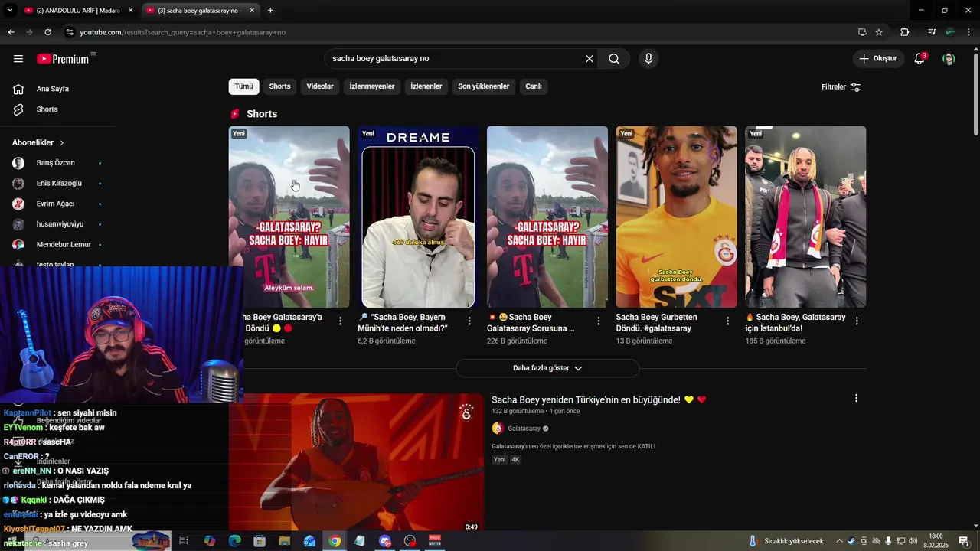Open more options for "Bayern Münih'te neden olmadı" short
Image resolution: width=980 pixels, height=551 pixels.
[469, 321]
